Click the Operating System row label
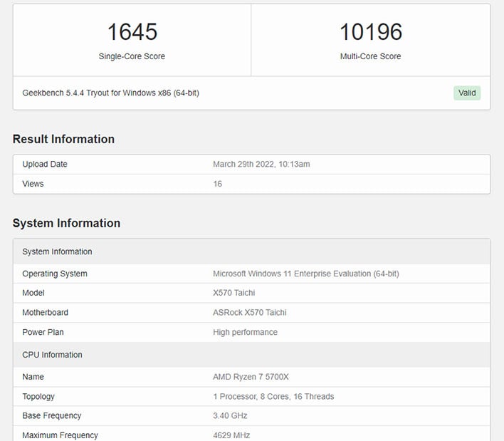The width and height of the screenshot is (504, 441). click(55, 274)
